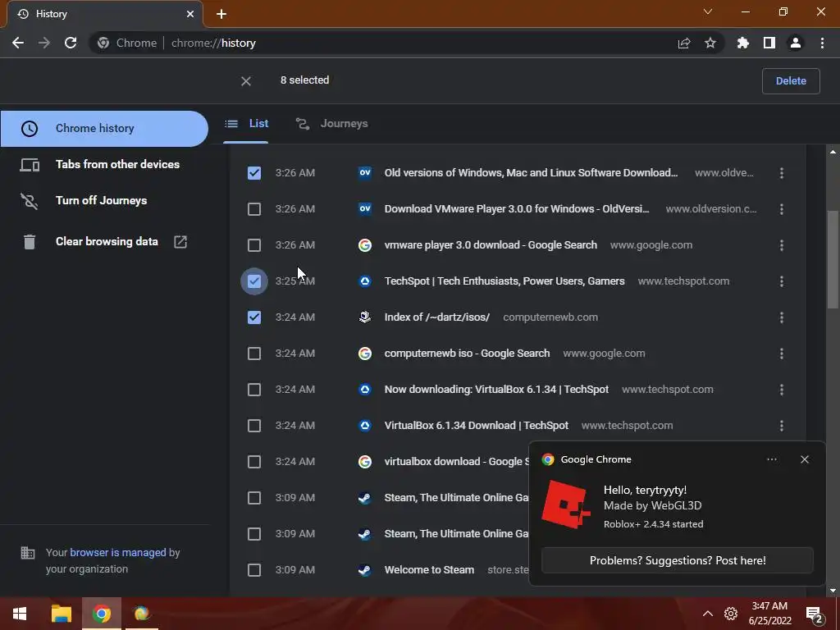Click the favicon of the Index of /~dartz/isos/ entry

(365, 317)
